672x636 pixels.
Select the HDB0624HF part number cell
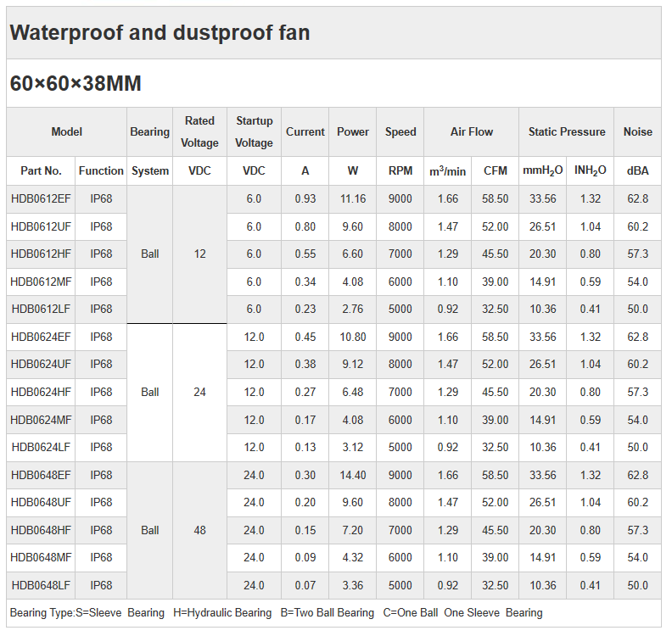coord(41,392)
